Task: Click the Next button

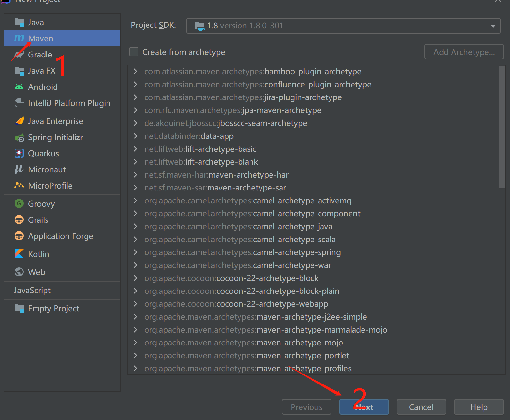Action: pos(364,407)
